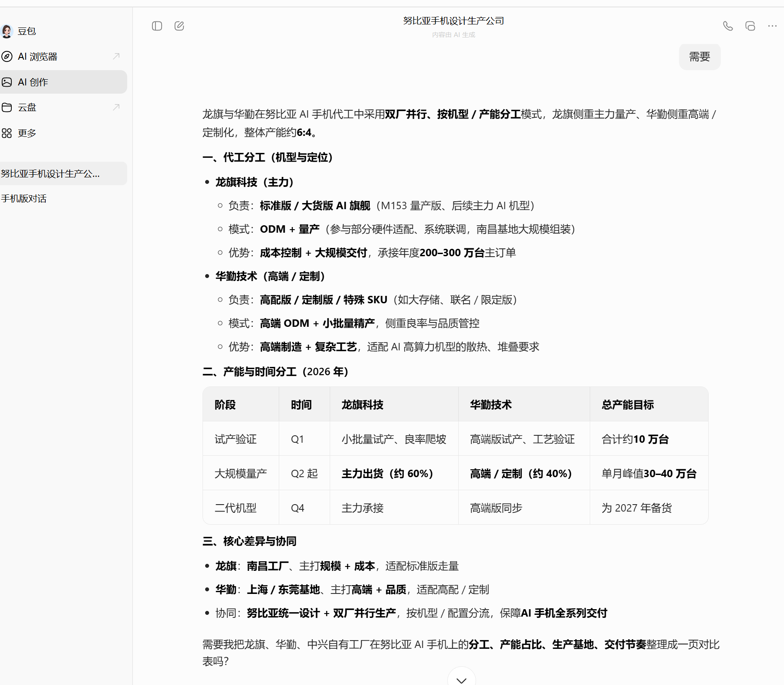Click the bullet 华勤技术（高端 / 定制）
The height and width of the screenshot is (685, 784).
[270, 276]
